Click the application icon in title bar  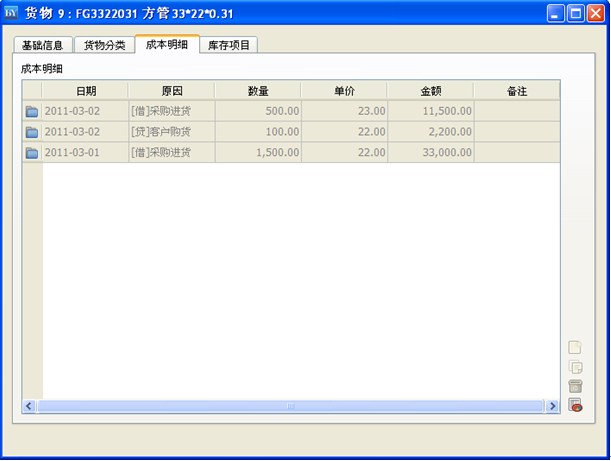(12, 13)
